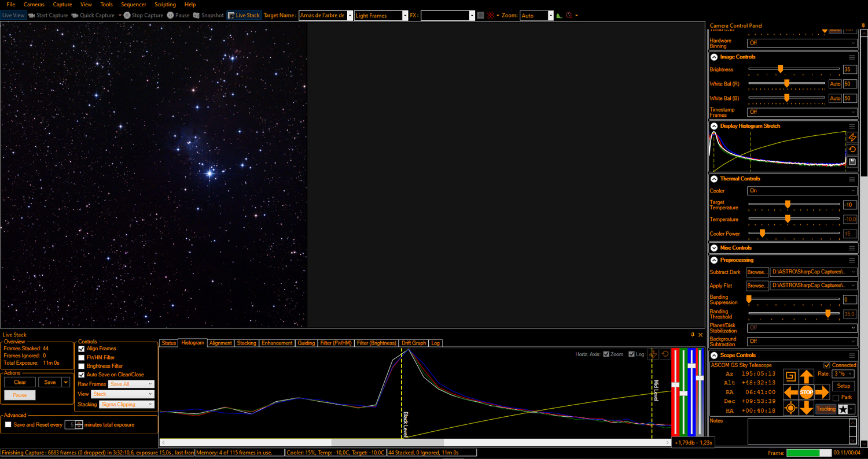The width and height of the screenshot is (868, 459).
Task: Enable Save and Reset every checkbox
Action: 8,425
